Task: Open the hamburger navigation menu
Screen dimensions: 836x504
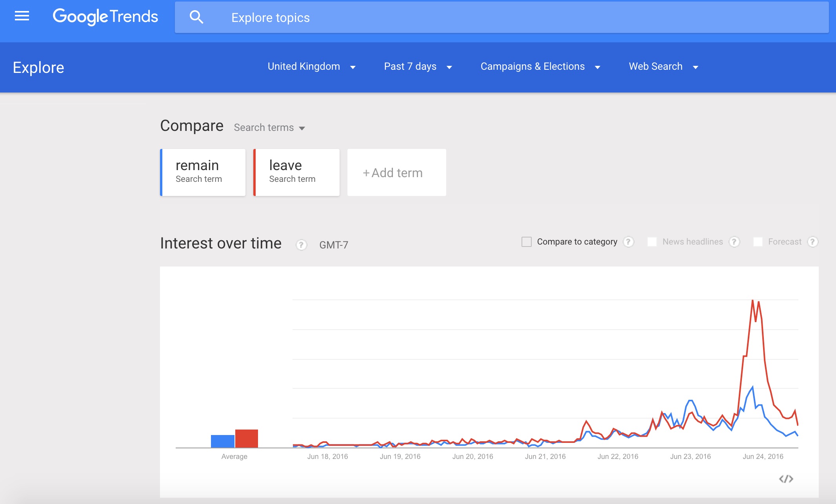Action: pos(22,16)
